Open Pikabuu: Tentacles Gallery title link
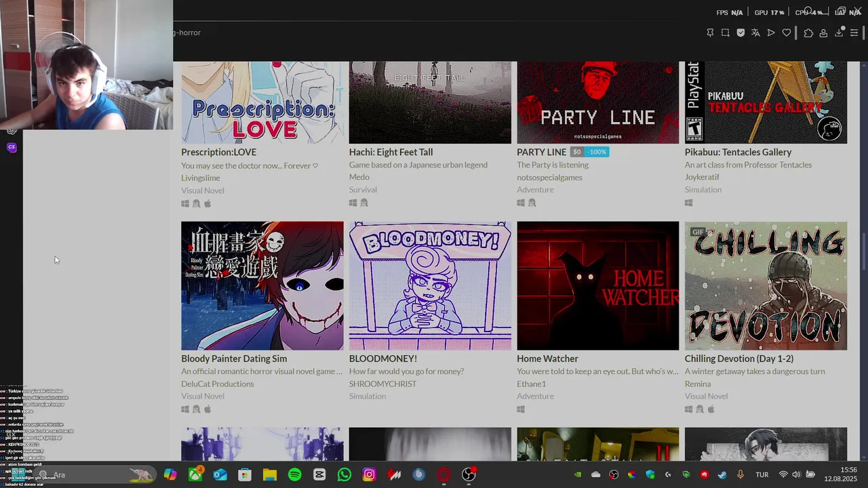Viewport: 868px width, 488px height. pyautogui.click(x=738, y=152)
